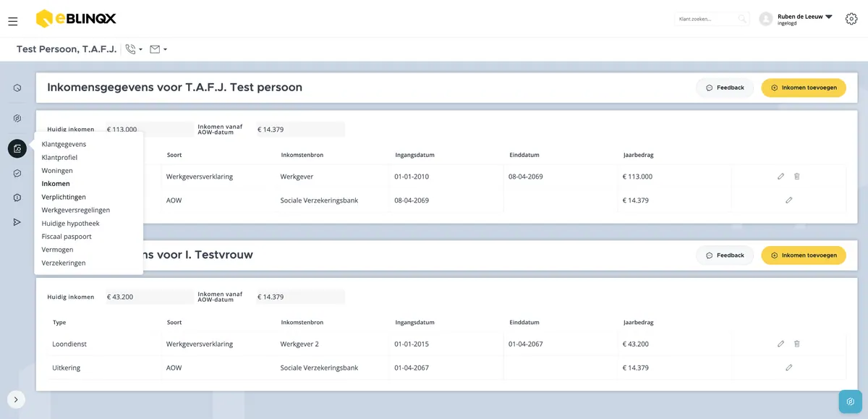Viewport: 868px width, 419px height.
Task: Open Fiscaal paspoort in the flyout menu
Action: coord(67,237)
